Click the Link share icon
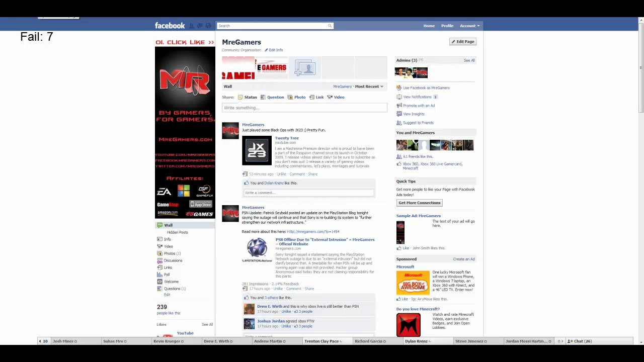 click(x=311, y=97)
